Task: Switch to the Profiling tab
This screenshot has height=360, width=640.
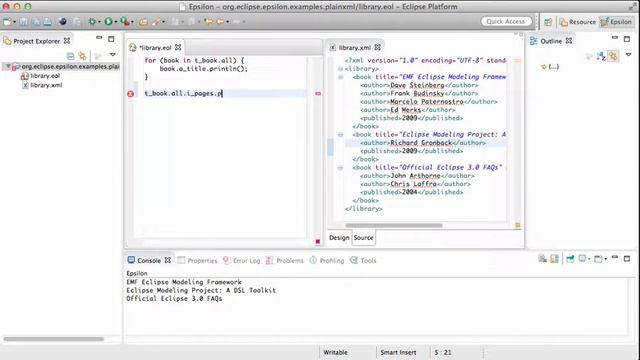Action: point(327,260)
